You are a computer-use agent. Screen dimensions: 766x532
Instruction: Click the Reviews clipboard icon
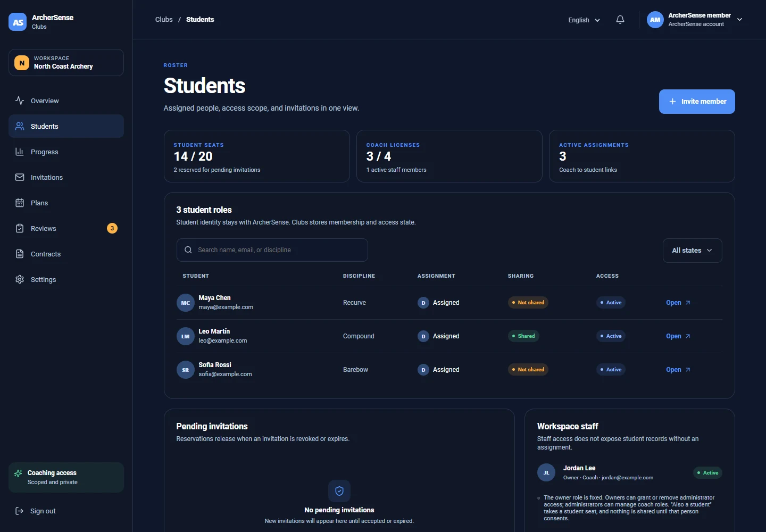pos(20,228)
